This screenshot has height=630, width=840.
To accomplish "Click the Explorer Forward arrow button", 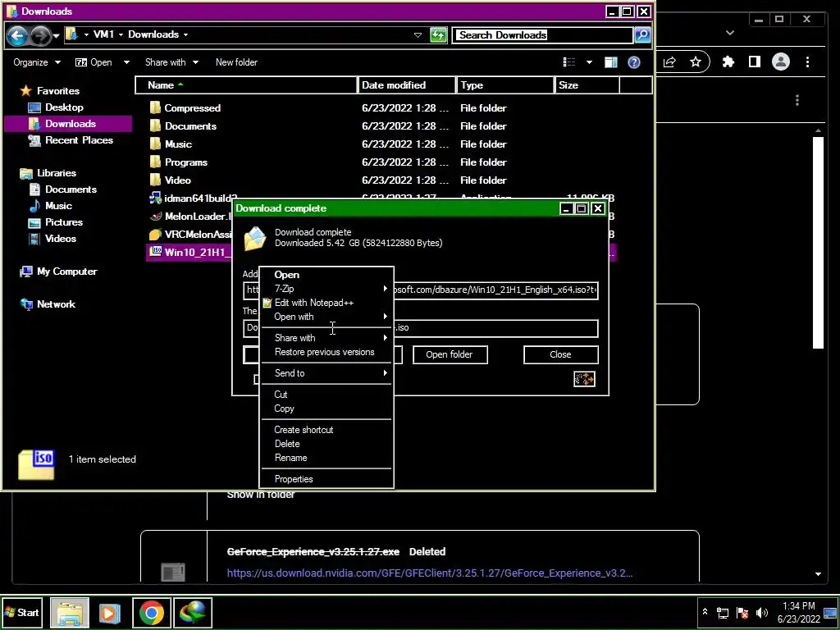I will pyautogui.click(x=39, y=35).
